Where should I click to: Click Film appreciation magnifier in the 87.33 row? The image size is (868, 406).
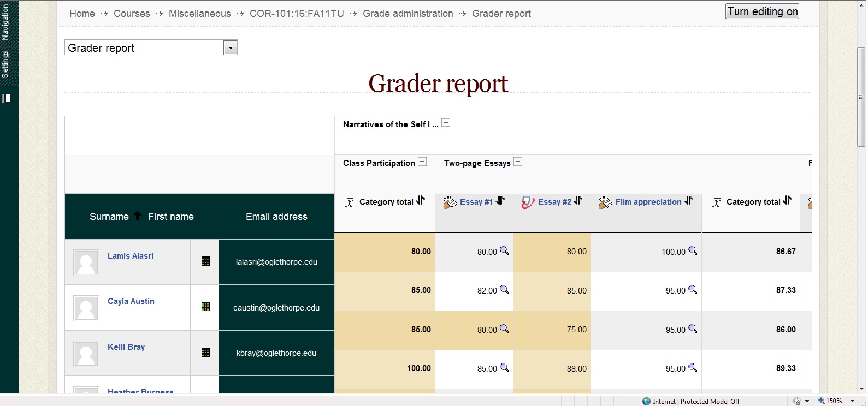point(693,289)
